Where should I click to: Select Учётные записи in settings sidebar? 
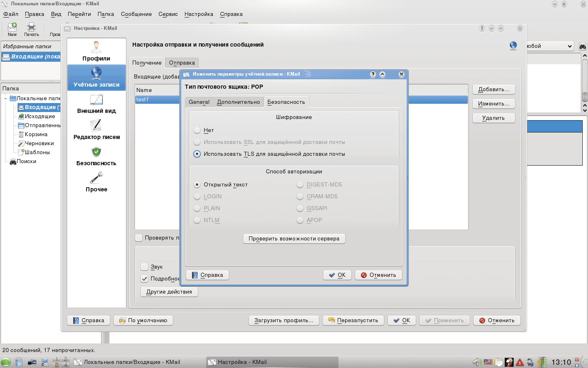click(96, 78)
